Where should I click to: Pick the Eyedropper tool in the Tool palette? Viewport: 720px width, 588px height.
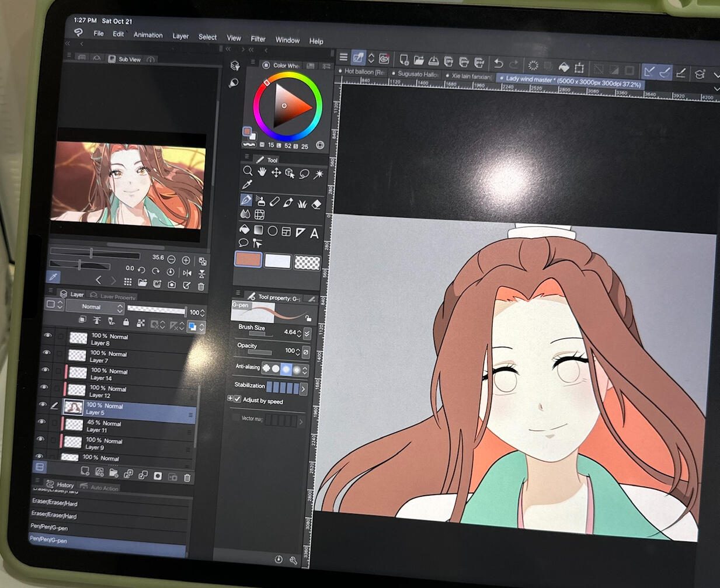click(246, 185)
